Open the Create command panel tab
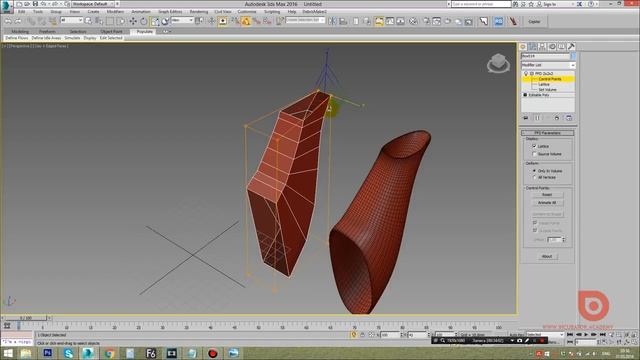640x360 pixels. point(523,47)
